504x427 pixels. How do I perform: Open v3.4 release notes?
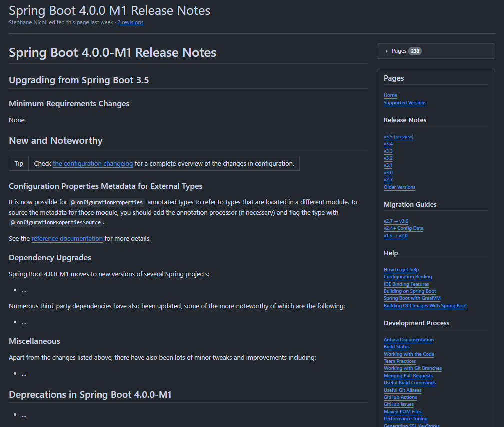[x=388, y=144]
